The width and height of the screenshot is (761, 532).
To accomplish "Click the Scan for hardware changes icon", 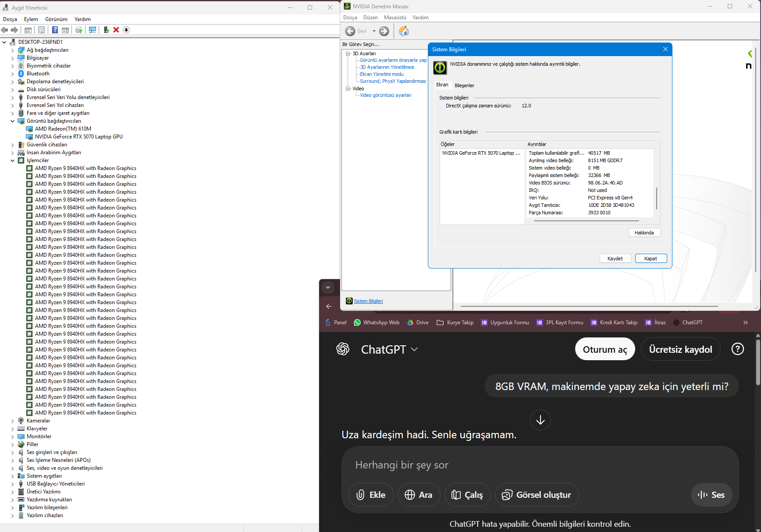I will 92,30.
